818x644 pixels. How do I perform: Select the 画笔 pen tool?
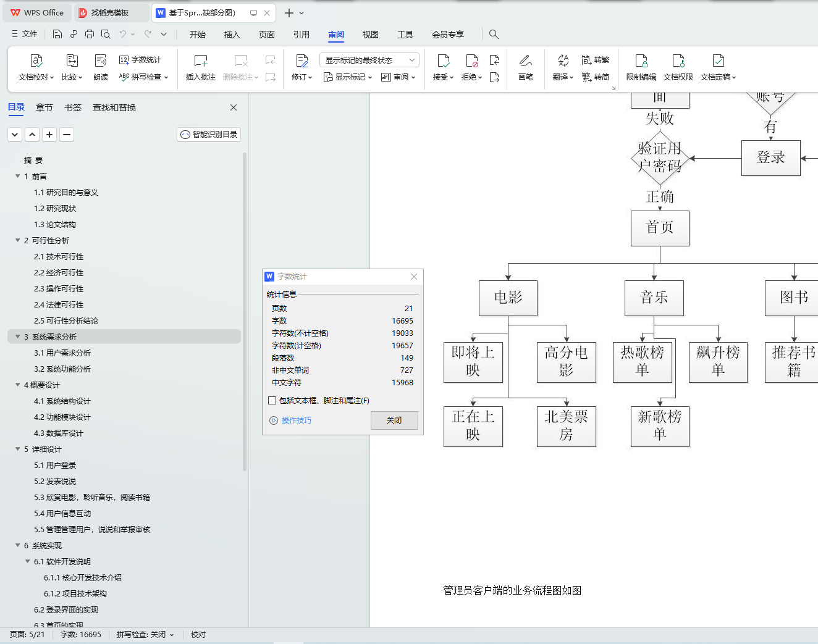[526, 67]
